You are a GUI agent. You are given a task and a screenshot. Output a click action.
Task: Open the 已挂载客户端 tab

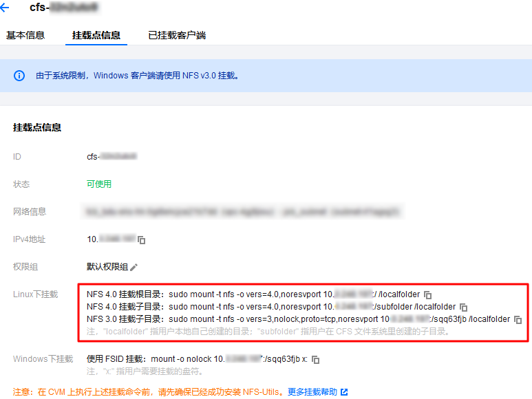point(177,35)
